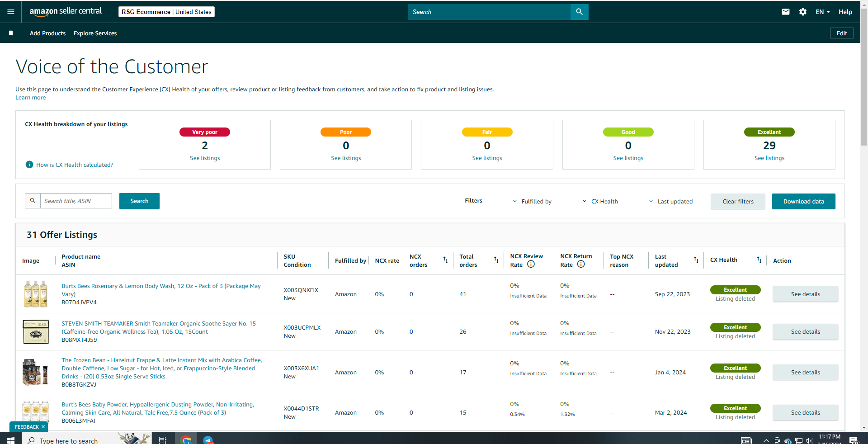The width and height of the screenshot is (868, 444).
Task: Click the Clear filters button
Action: [738, 201]
